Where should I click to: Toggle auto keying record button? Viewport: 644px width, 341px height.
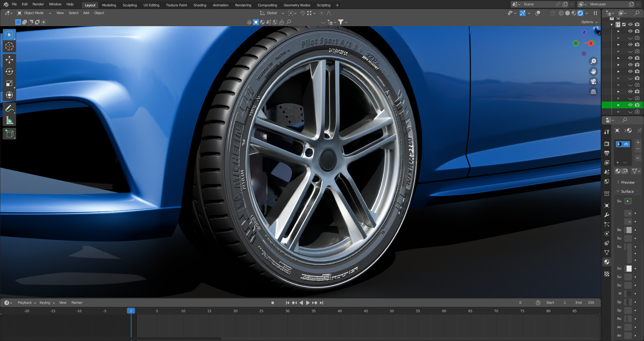click(272, 303)
